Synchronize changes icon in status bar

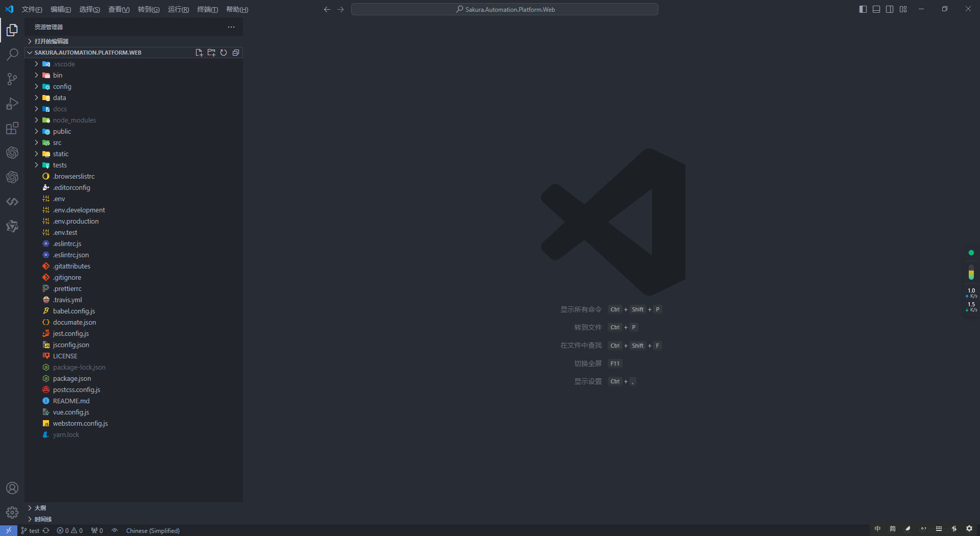46,530
